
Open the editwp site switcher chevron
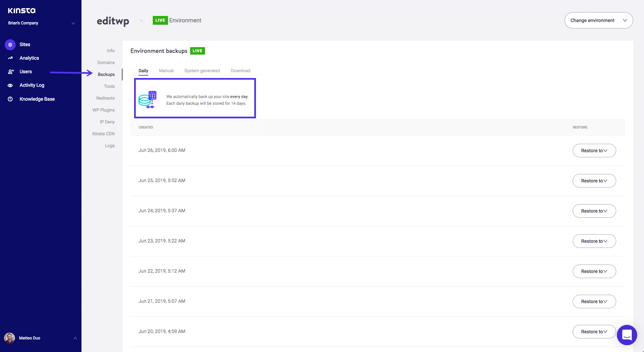click(x=142, y=21)
